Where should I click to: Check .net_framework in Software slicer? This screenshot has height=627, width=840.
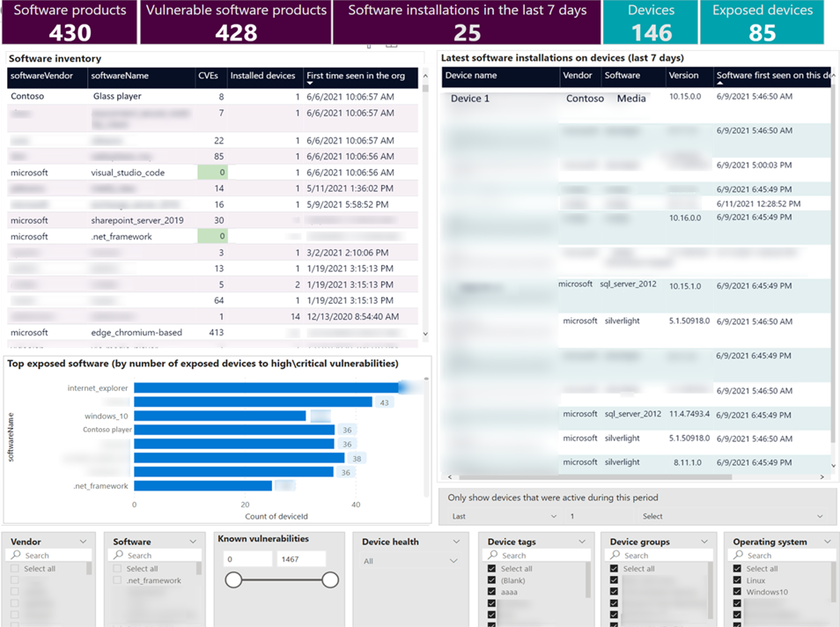pyautogui.click(x=117, y=580)
